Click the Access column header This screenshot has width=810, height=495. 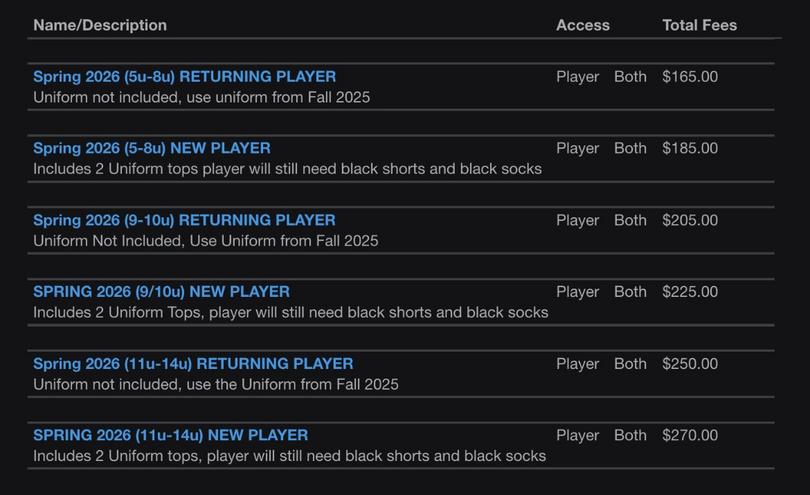coord(582,25)
